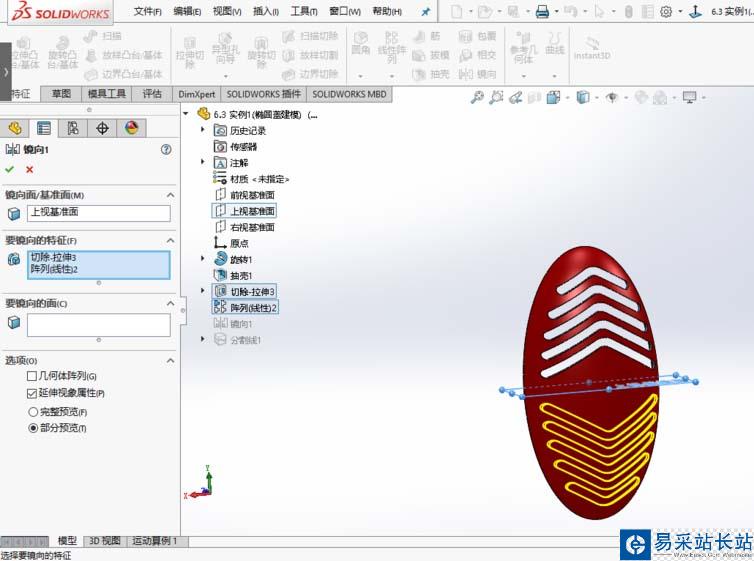
Task: Click the Zoom to Area icon
Action: tap(496, 98)
